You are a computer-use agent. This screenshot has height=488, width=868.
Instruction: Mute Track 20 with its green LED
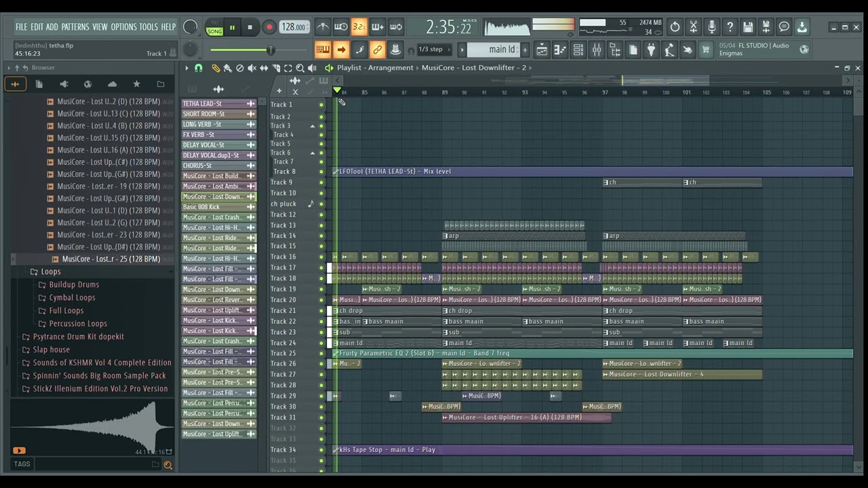[321, 300]
